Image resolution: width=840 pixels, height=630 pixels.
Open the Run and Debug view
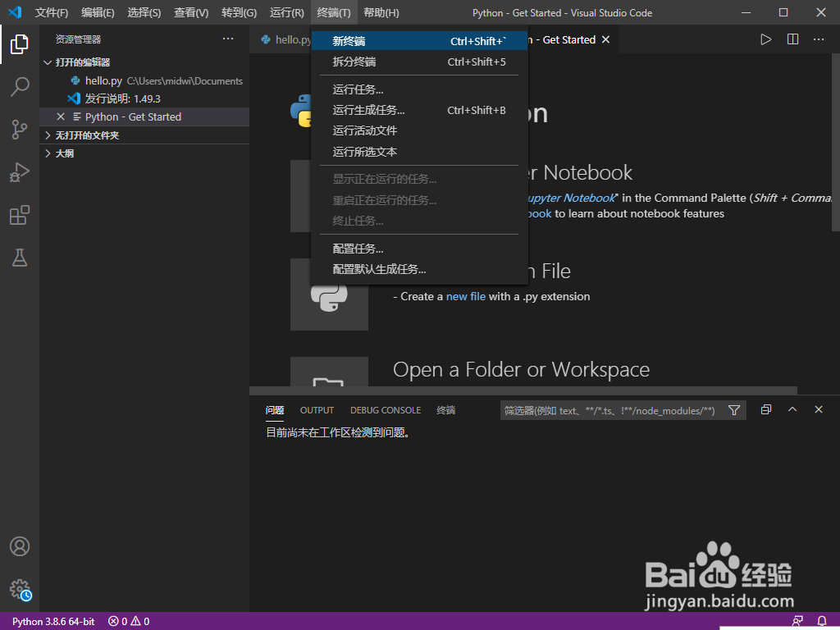[x=20, y=172]
